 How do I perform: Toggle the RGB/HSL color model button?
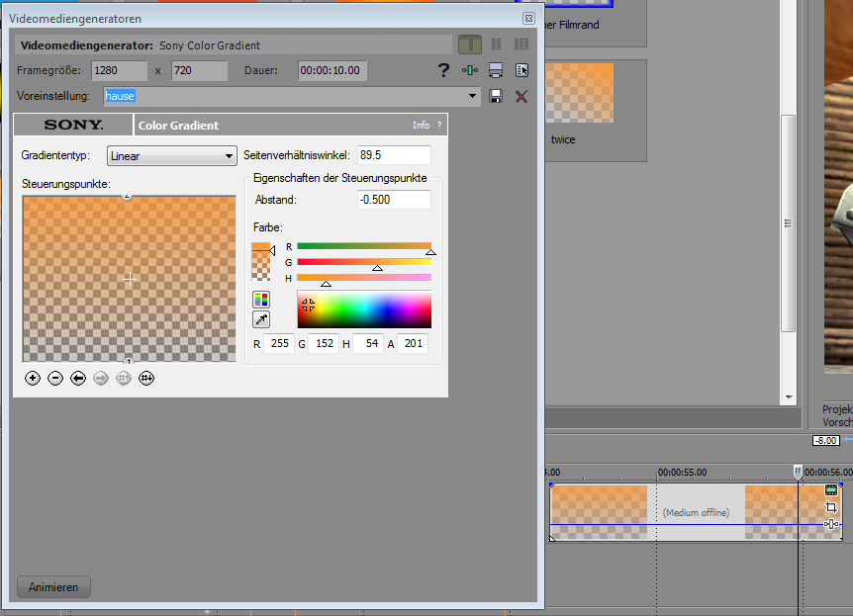pos(261,299)
